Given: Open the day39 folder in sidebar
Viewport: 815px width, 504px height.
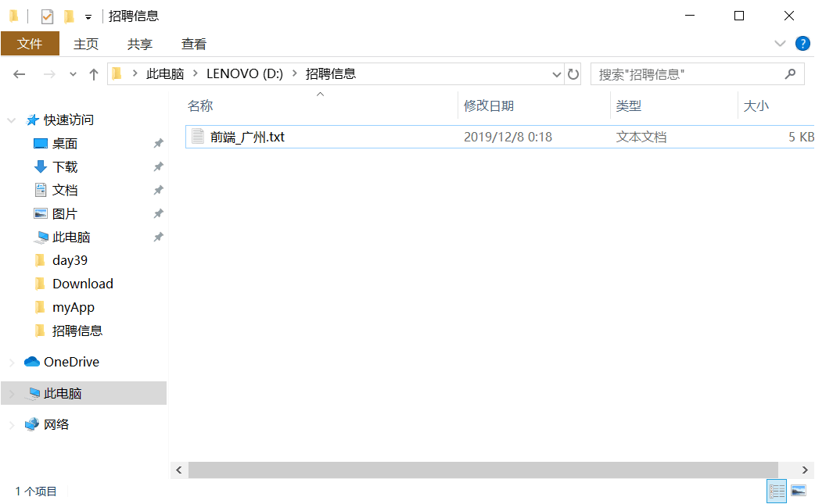Looking at the screenshot, I should coord(70,260).
